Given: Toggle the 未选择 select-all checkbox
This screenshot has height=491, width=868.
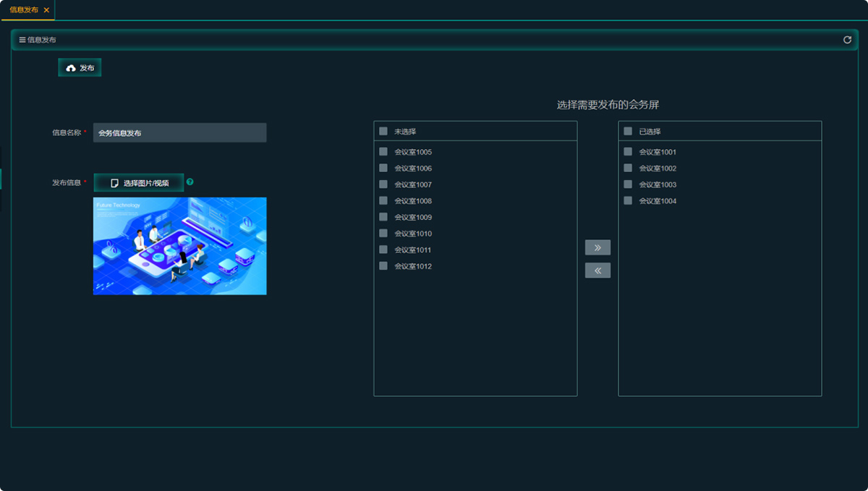Looking at the screenshot, I should [x=383, y=132].
